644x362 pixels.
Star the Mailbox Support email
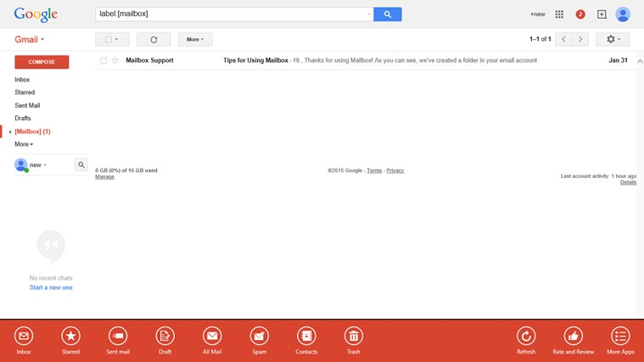pos(115,61)
